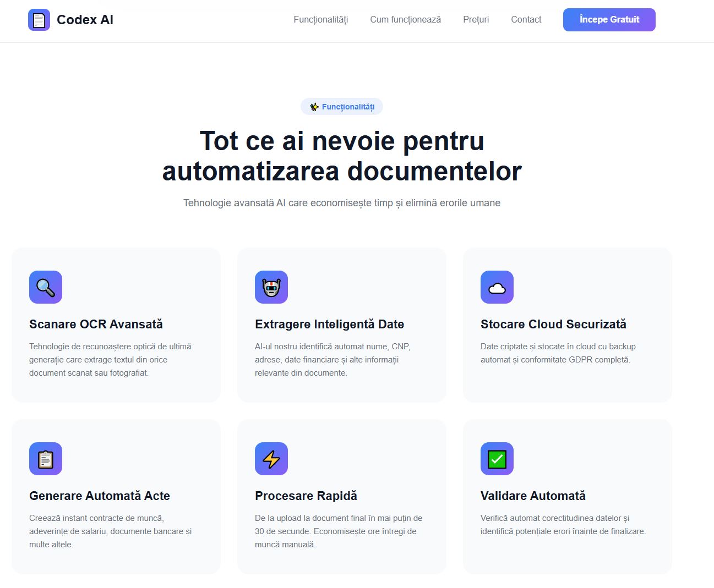The height and width of the screenshot is (588, 714).
Task: Click the description starting Tehnologie de recunoaștere optică
Action: (x=111, y=360)
